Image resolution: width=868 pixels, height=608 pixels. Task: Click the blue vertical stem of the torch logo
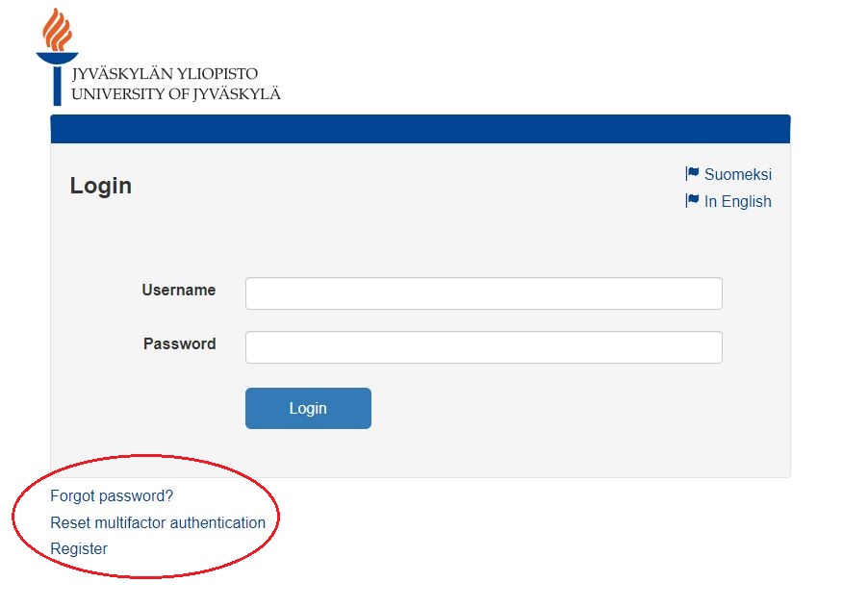(x=58, y=85)
